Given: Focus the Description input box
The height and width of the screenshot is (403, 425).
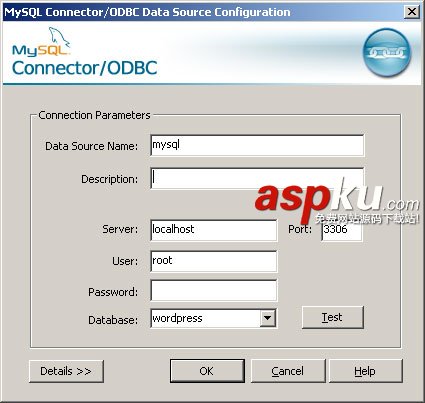Looking at the screenshot, I should tap(257, 178).
